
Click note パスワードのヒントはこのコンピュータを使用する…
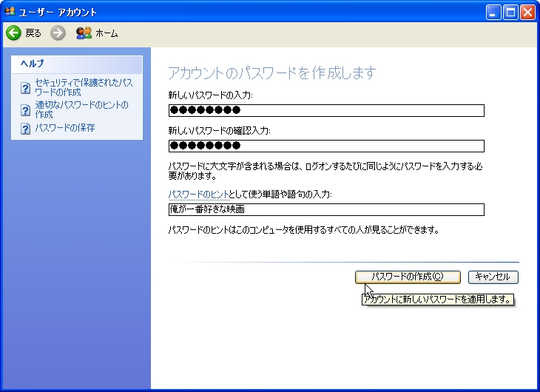pyautogui.click(x=304, y=230)
